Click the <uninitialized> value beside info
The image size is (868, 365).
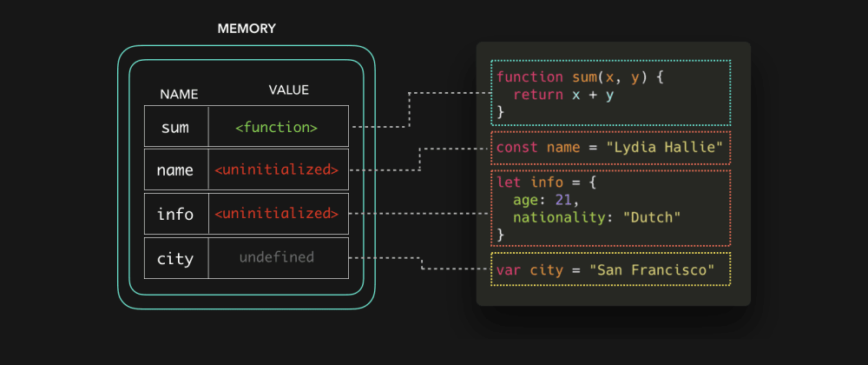pyautogui.click(x=279, y=214)
